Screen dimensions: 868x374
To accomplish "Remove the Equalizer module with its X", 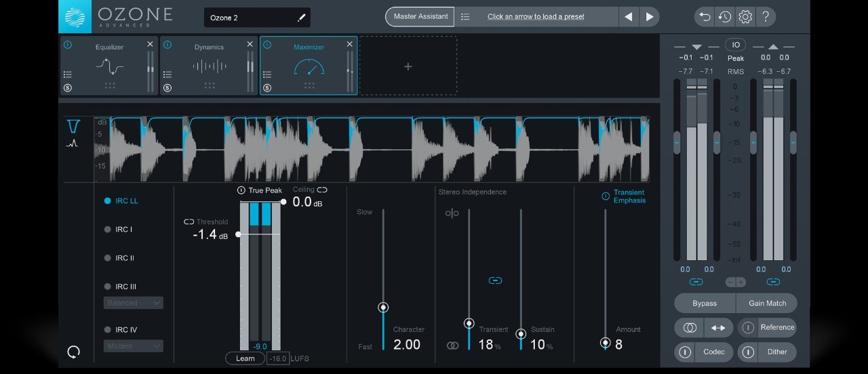I will [150, 44].
